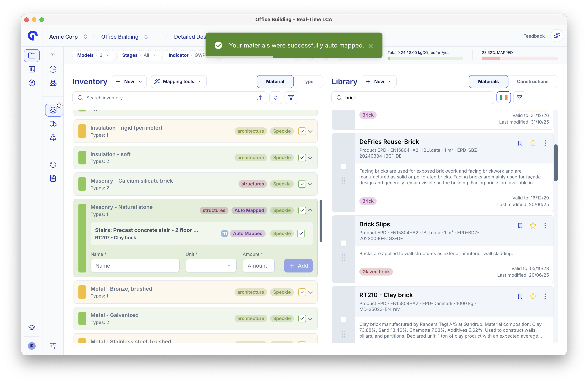Open the pie chart dashboard icon
588x383 pixels.
tap(53, 69)
